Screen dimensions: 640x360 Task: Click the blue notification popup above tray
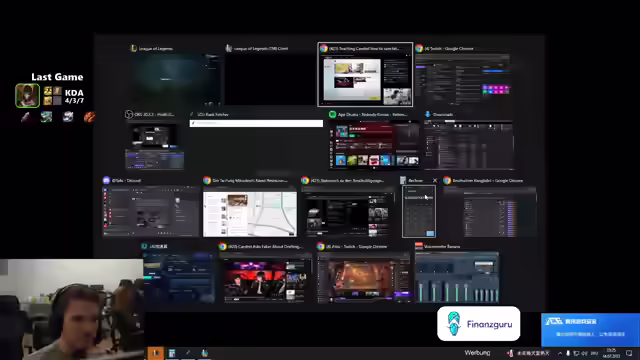[590, 330]
